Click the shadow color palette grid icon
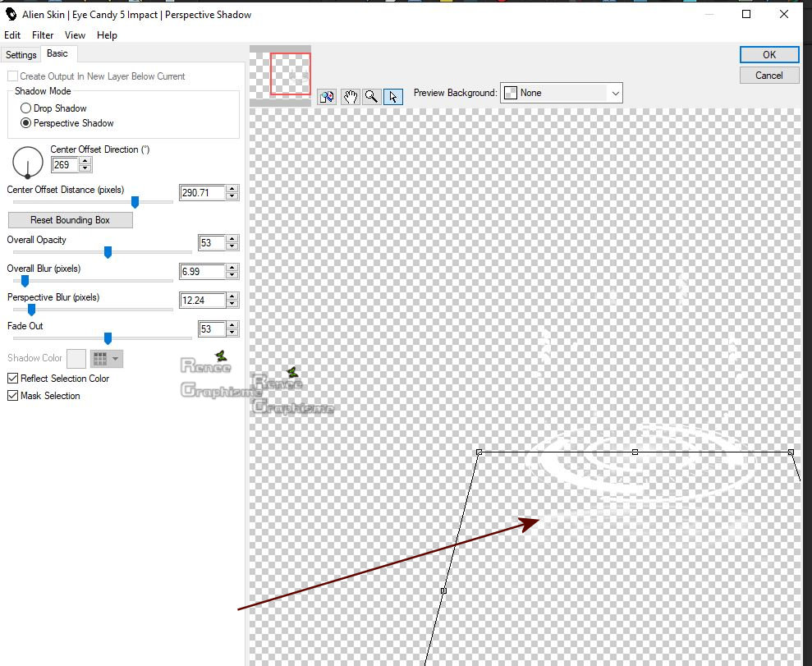 point(100,358)
